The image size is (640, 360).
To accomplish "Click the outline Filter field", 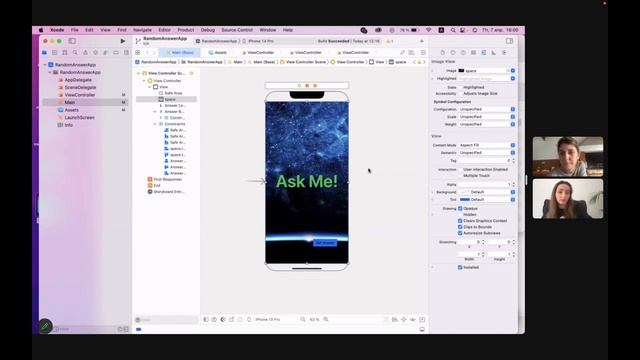I will coord(167,320).
